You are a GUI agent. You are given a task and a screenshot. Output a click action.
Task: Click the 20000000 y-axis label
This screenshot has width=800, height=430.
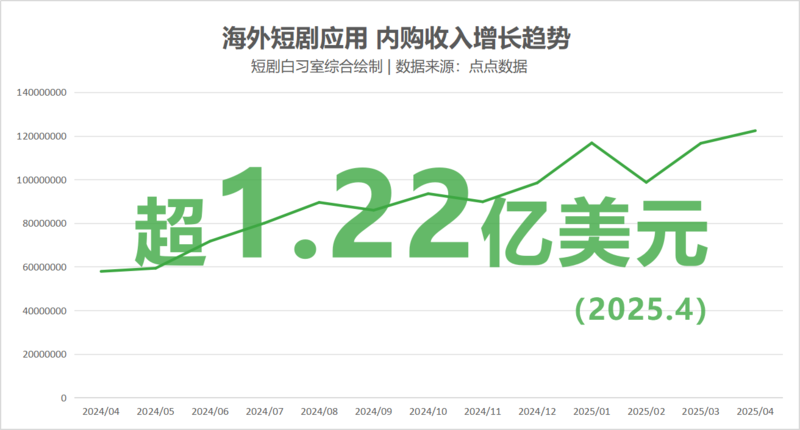(x=45, y=354)
